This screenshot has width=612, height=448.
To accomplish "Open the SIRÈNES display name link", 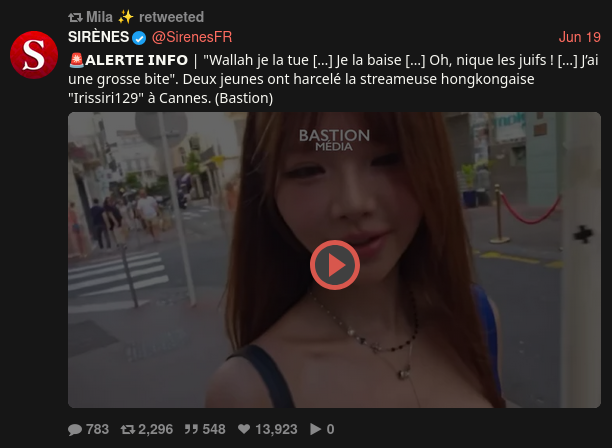I will pyautogui.click(x=98, y=37).
